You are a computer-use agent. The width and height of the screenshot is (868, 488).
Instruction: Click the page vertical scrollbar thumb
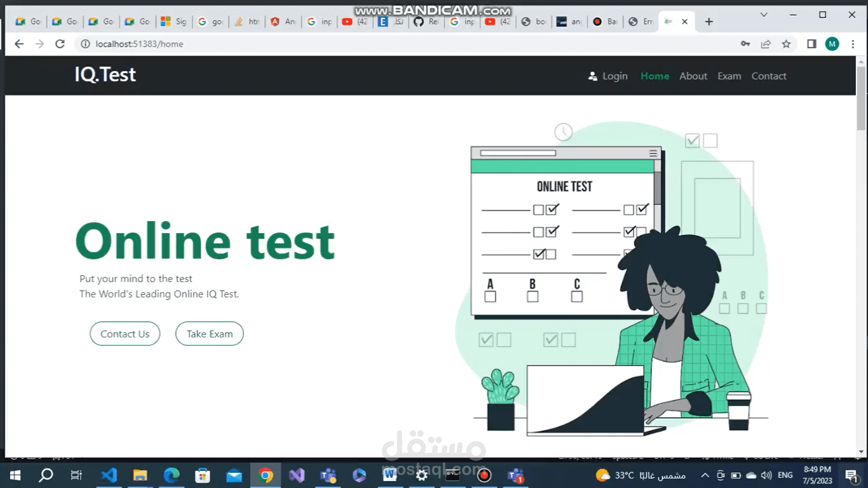coord(861,98)
